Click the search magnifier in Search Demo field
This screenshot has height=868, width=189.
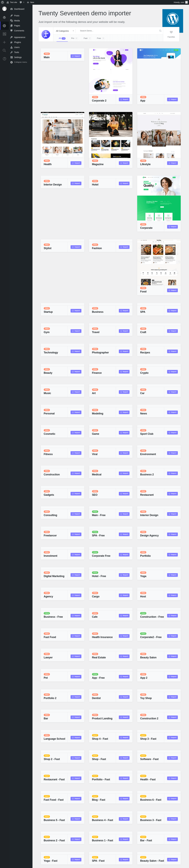pyautogui.click(x=160, y=31)
